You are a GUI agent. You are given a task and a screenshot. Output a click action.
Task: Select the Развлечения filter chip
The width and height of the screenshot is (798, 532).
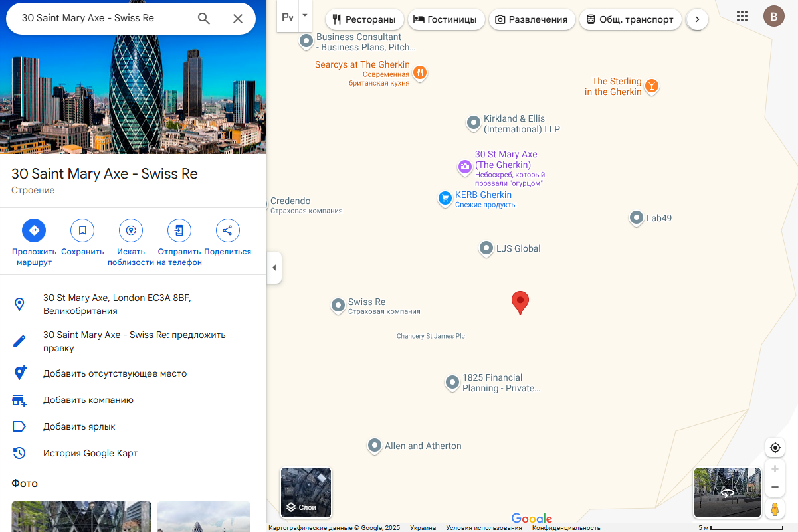(x=532, y=19)
